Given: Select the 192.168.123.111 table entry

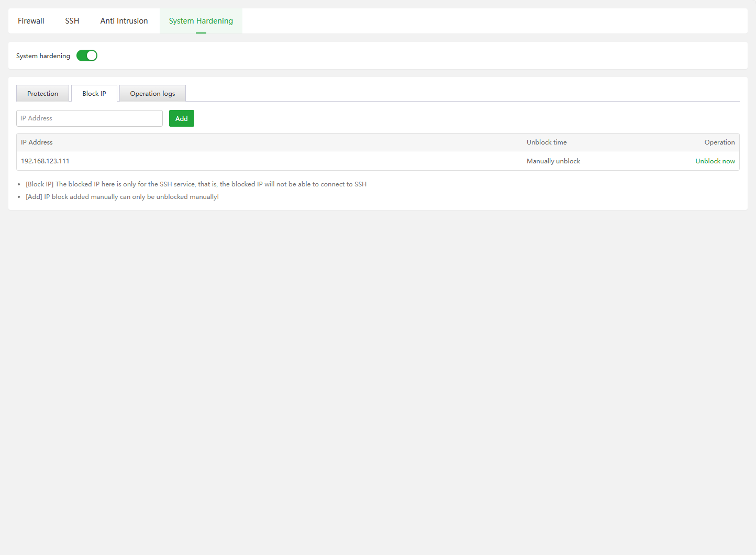Looking at the screenshot, I should click(x=45, y=161).
